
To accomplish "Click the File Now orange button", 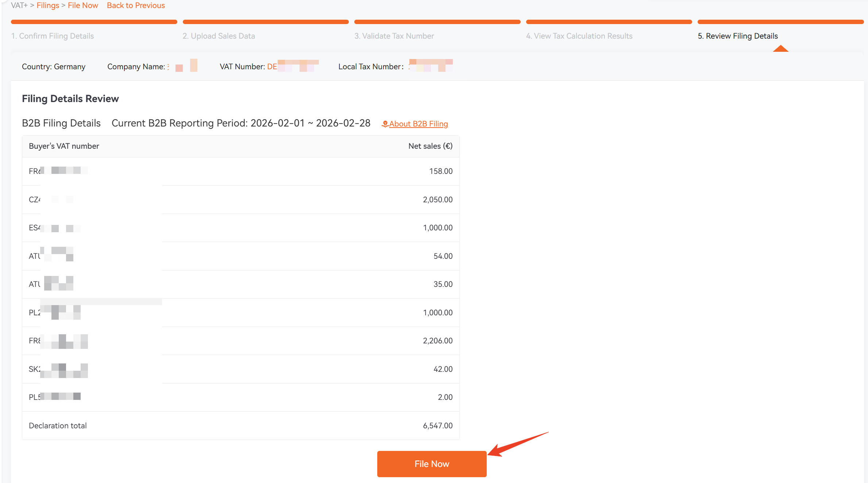I will coord(432,464).
